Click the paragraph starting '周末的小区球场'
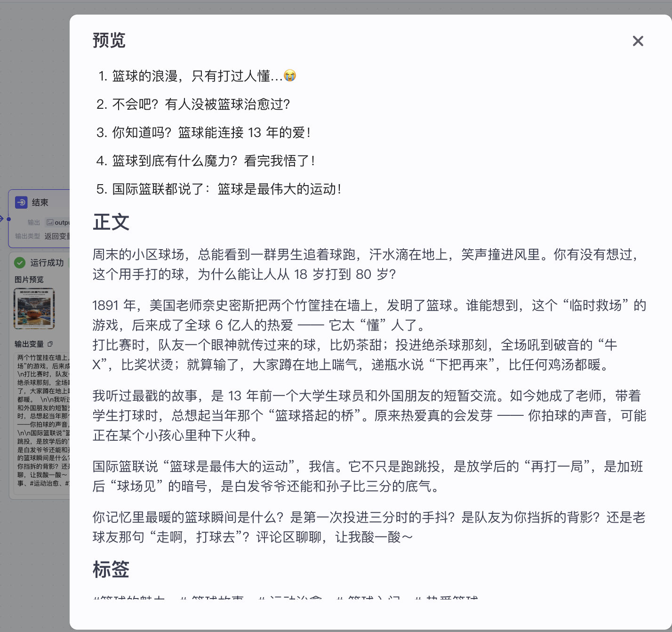This screenshot has width=672, height=632. click(x=366, y=264)
